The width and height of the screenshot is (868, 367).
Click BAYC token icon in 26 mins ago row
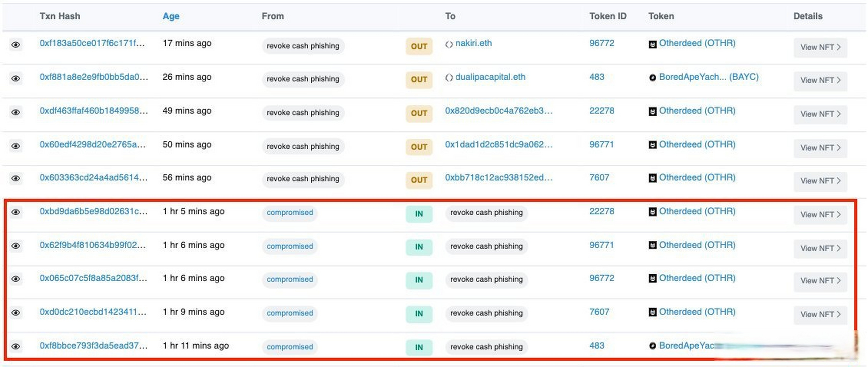pyautogui.click(x=652, y=78)
